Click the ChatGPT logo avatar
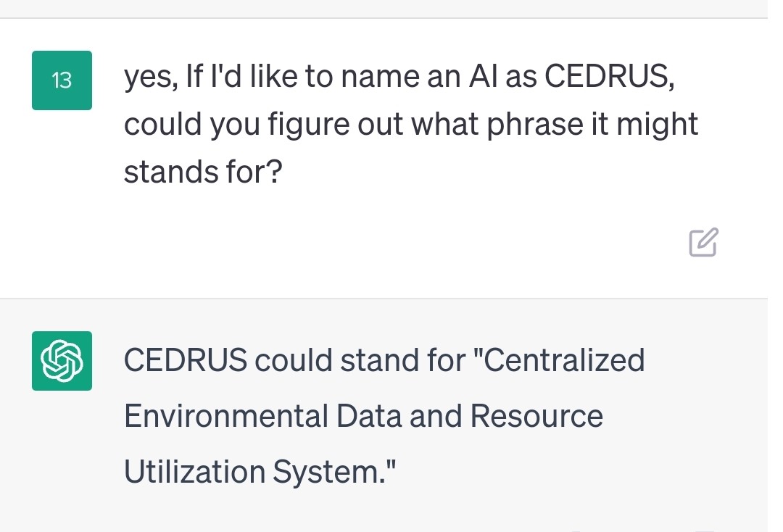 click(x=62, y=361)
